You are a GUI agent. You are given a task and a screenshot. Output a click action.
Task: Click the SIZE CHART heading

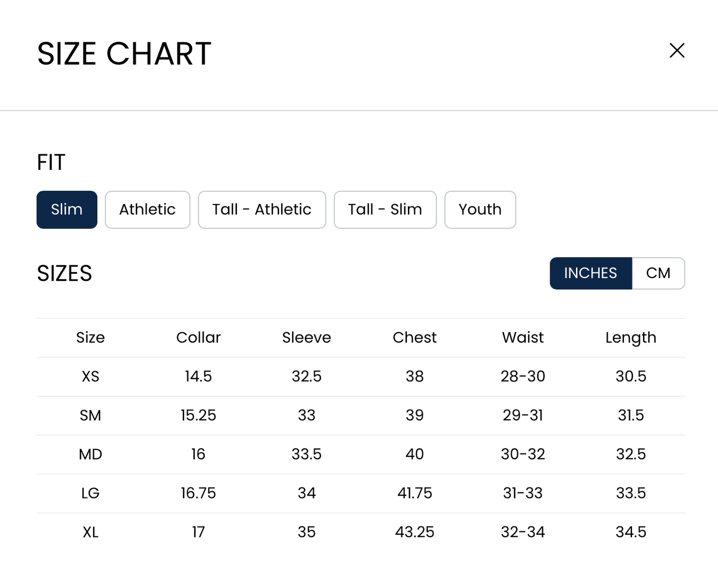[124, 54]
